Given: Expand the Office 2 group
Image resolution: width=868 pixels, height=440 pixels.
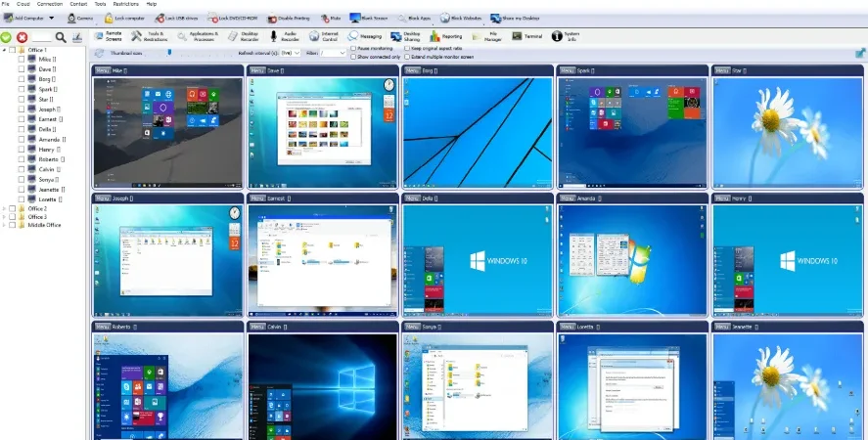Looking at the screenshot, I should (x=5, y=208).
